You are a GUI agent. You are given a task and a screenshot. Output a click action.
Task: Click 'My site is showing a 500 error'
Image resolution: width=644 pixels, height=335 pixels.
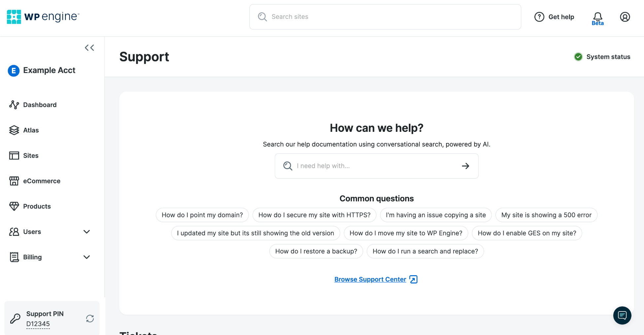coord(546,215)
